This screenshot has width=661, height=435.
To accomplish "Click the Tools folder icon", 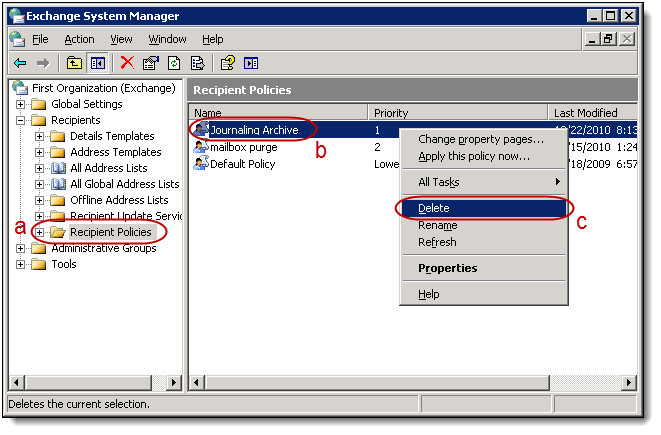I will point(39,264).
